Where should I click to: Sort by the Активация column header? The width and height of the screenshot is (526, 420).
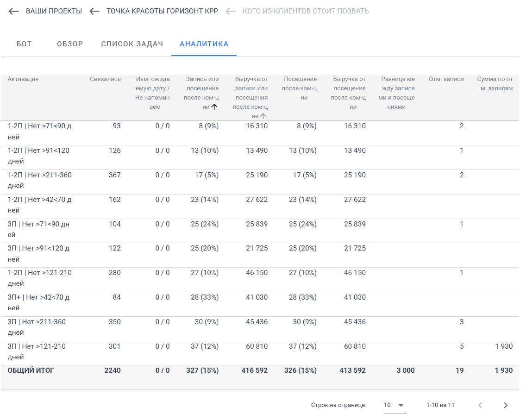click(23, 79)
